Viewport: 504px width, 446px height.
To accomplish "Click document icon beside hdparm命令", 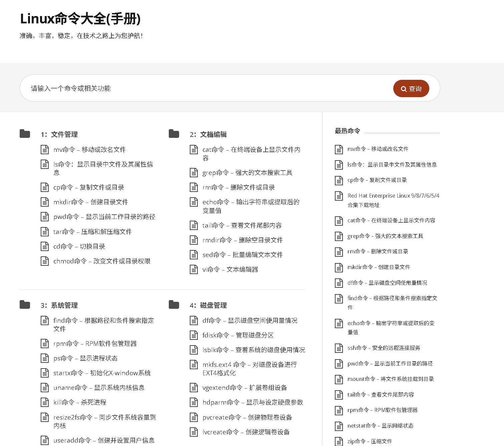I will tap(194, 402).
